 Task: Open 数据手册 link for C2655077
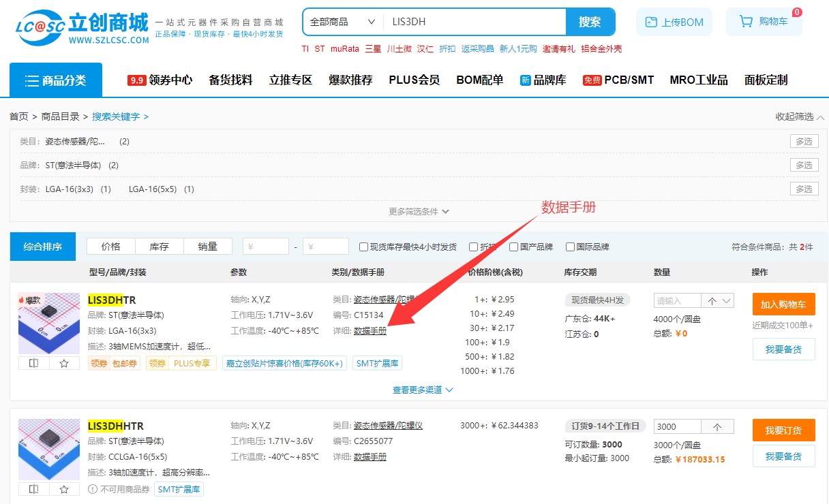tap(370, 457)
